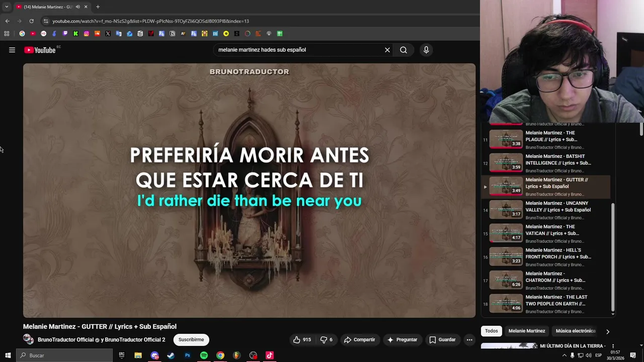This screenshot has height=362, width=644.
Task: Open Windows Start menu
Action: pos(8,355)
